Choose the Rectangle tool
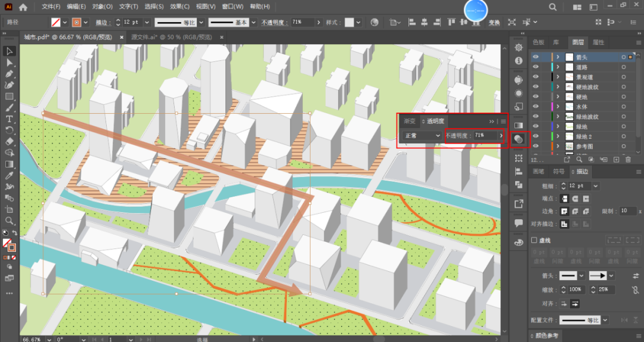 10,97
